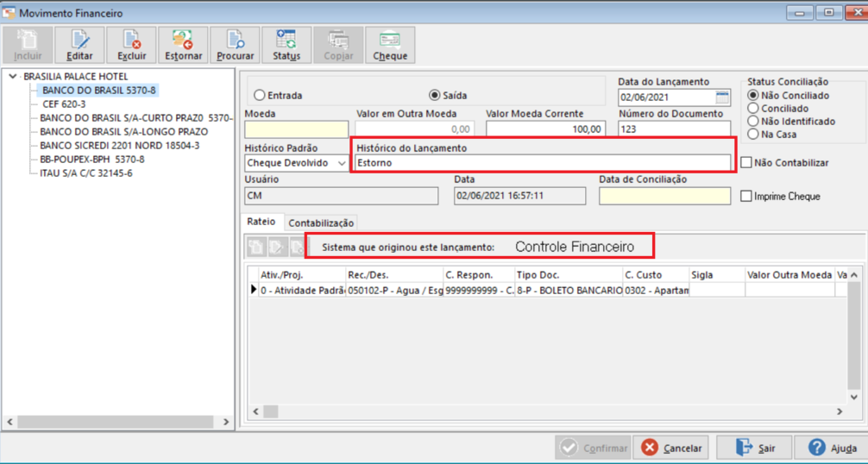The image size is (868, 464).
Task: Click the rateio grid scroll right arrow
Action: (x=840, y=411)
